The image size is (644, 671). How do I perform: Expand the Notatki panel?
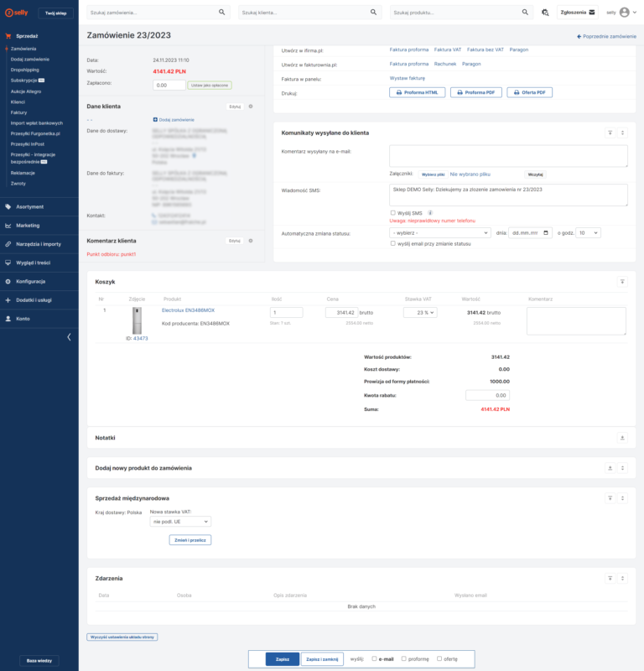click(621, 438)
